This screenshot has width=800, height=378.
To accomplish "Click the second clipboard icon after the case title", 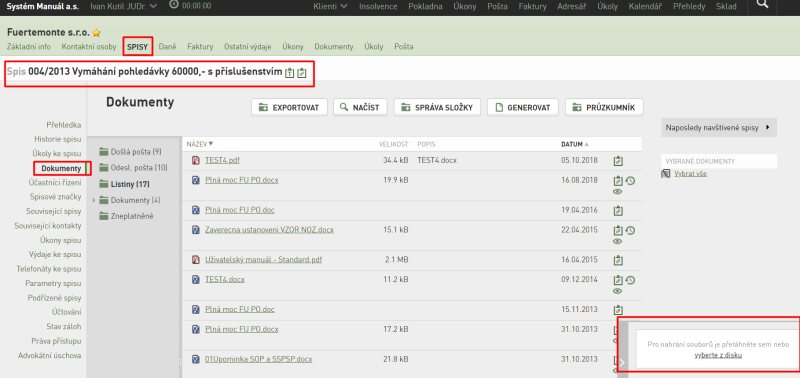I will 302,73.
